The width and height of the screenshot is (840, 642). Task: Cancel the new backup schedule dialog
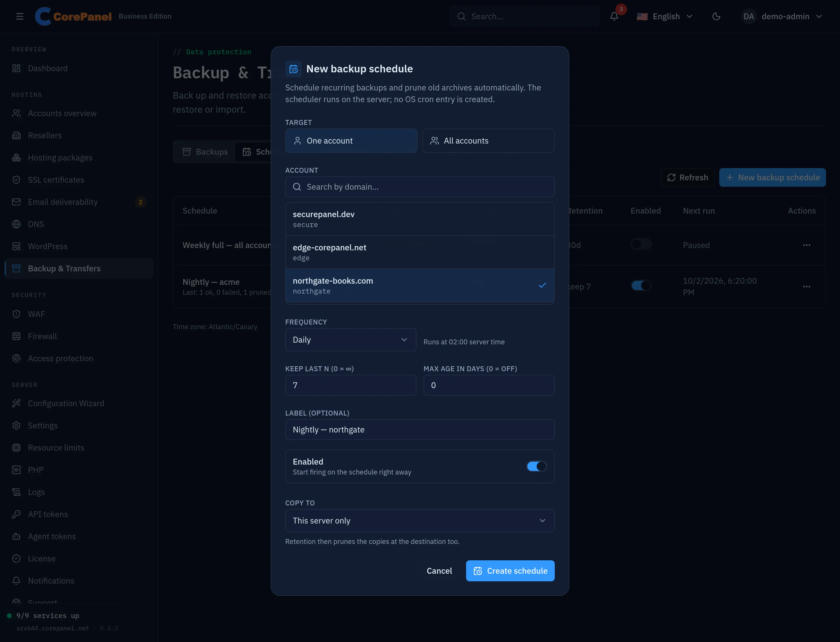[x=439, y=571]
